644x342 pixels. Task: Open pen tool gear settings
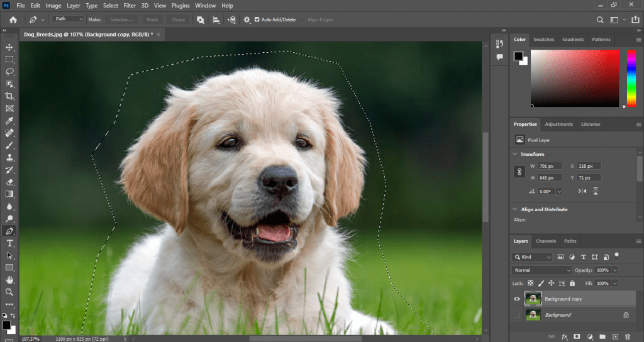(247, 19)
